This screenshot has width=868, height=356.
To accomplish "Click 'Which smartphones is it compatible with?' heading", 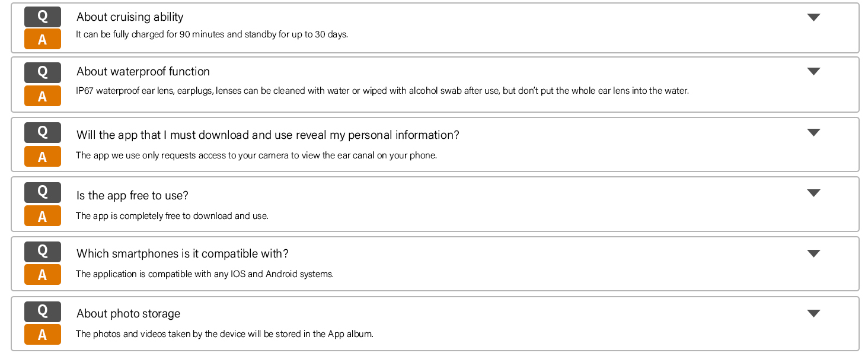I will (182, 254).
